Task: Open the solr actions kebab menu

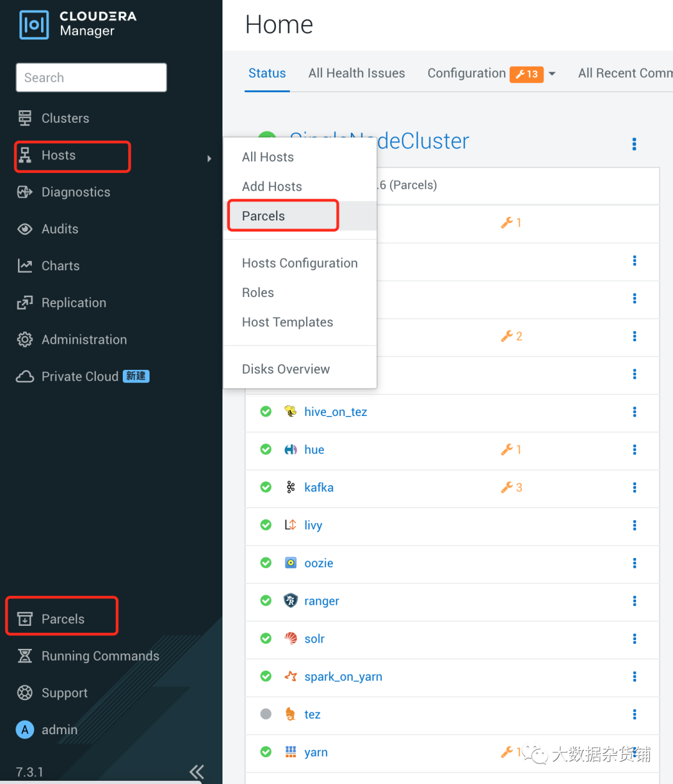Action: [x=634, y=639]
